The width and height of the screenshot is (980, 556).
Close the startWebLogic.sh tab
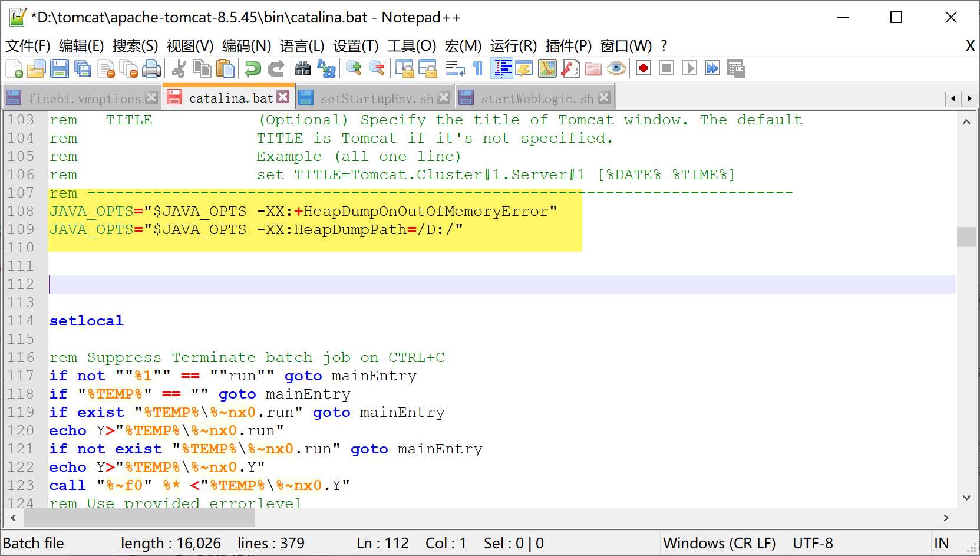tap(604, 97)
